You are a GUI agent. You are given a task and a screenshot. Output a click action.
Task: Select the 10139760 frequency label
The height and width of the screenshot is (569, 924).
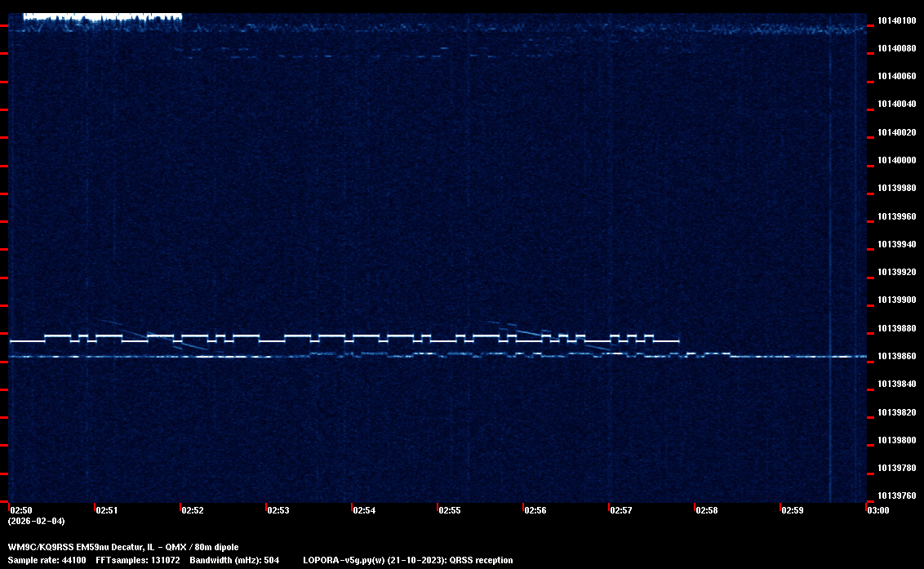896,496
